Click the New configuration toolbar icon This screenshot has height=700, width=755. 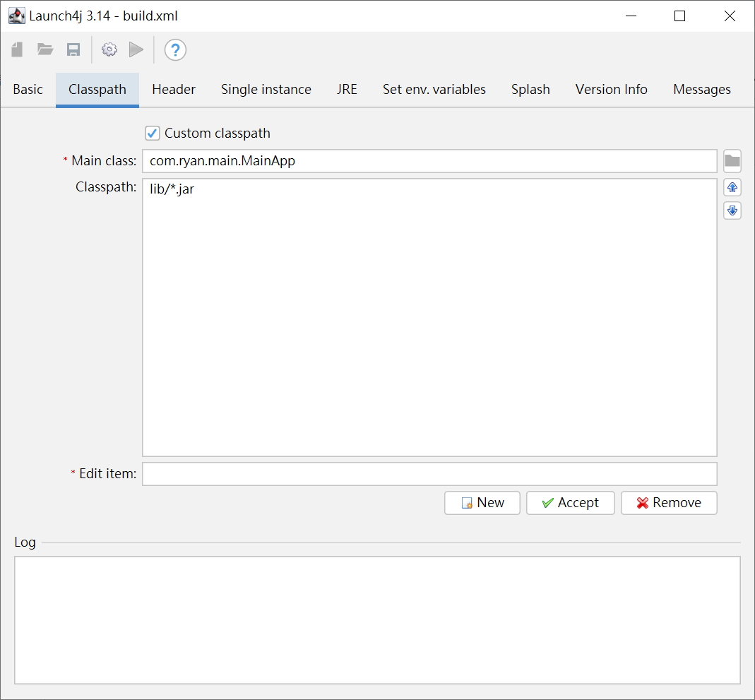click(x=17, y=49)
